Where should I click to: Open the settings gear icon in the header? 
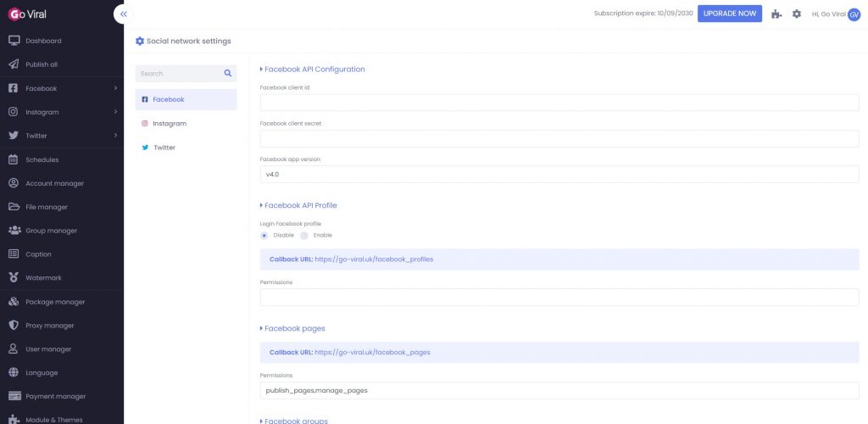pyautogui.click(x=797, y=14)
